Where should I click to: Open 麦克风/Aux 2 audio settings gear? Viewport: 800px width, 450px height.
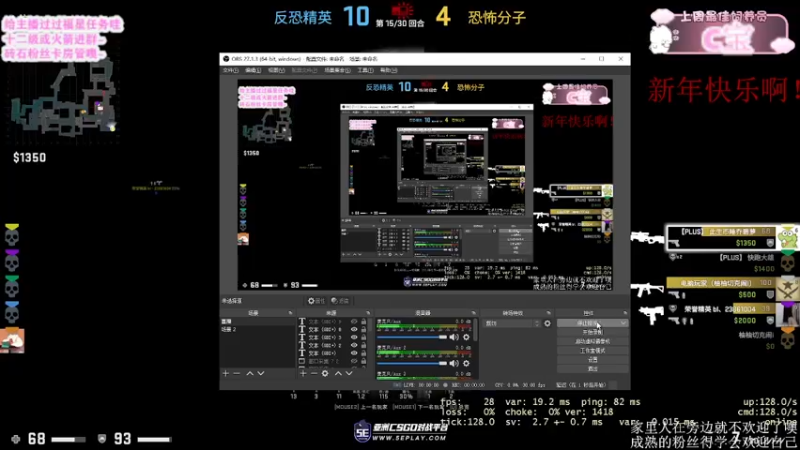[x=466, y=363]
